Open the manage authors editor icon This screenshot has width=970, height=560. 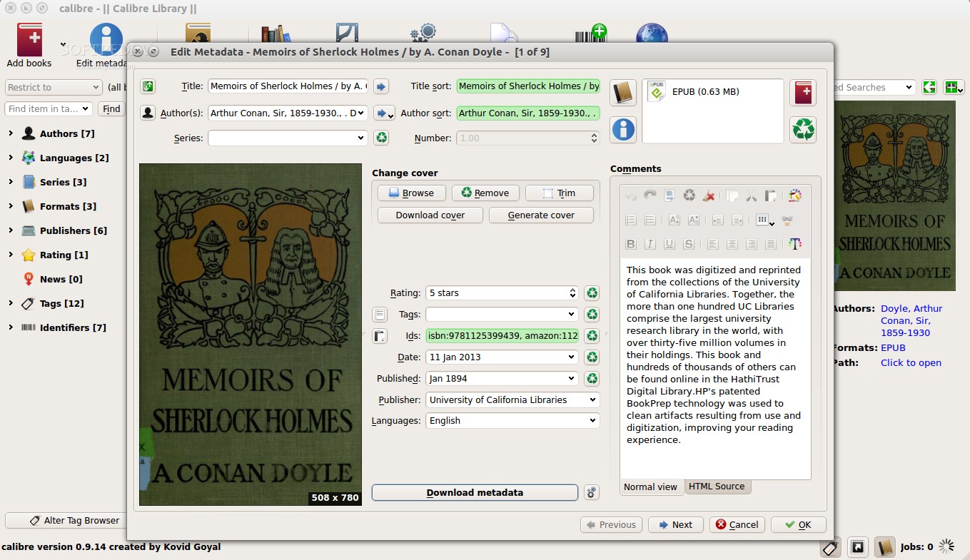(x=147, y=113)
